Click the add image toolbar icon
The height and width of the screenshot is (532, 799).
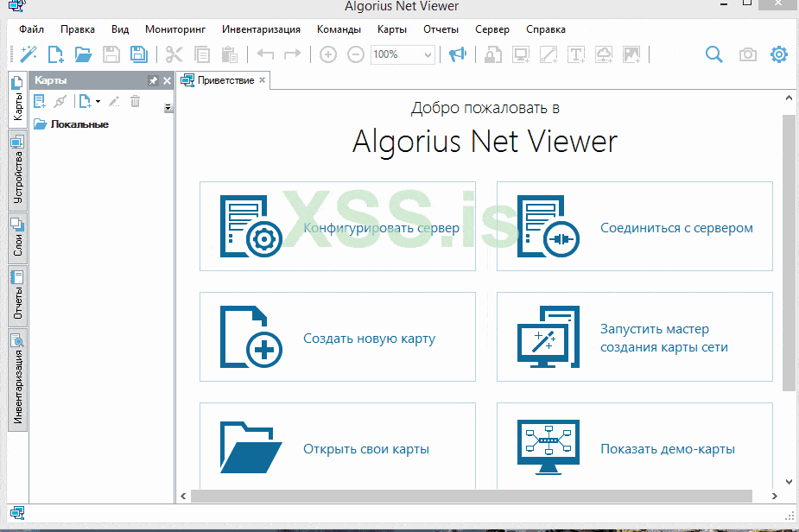click(x=631, y=54)
